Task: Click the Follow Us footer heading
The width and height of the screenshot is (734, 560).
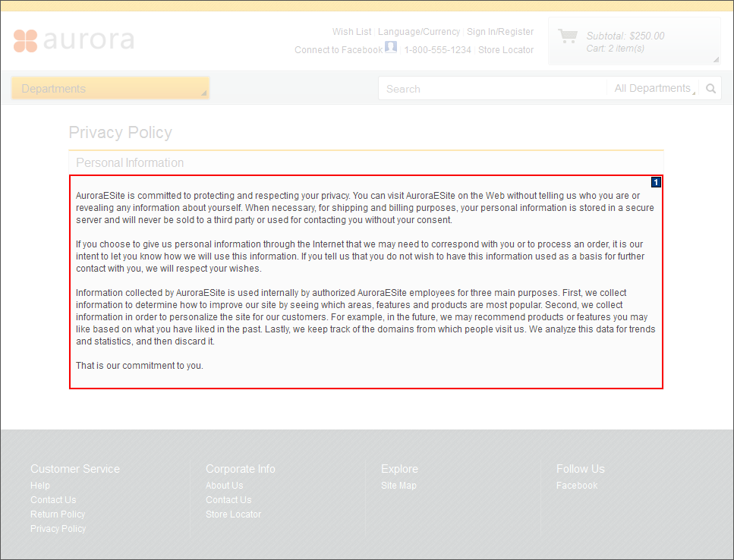Action: (581, 469)
